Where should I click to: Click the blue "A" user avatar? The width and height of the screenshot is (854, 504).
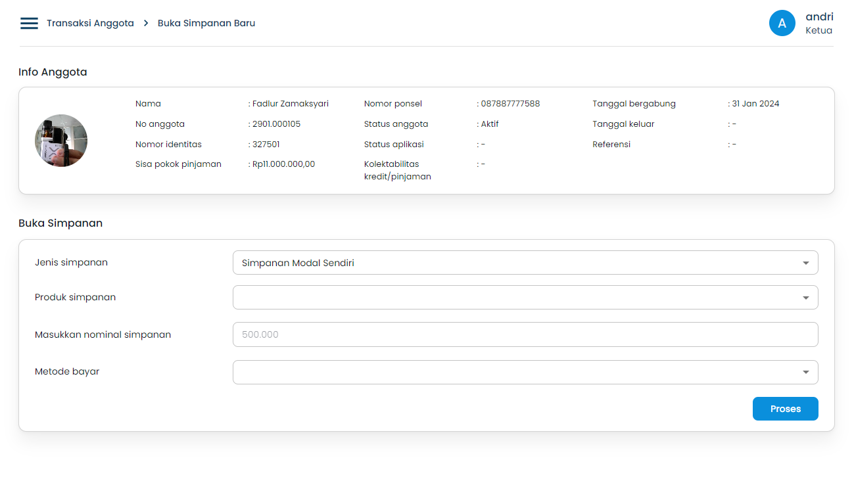[x=782, y=23]
